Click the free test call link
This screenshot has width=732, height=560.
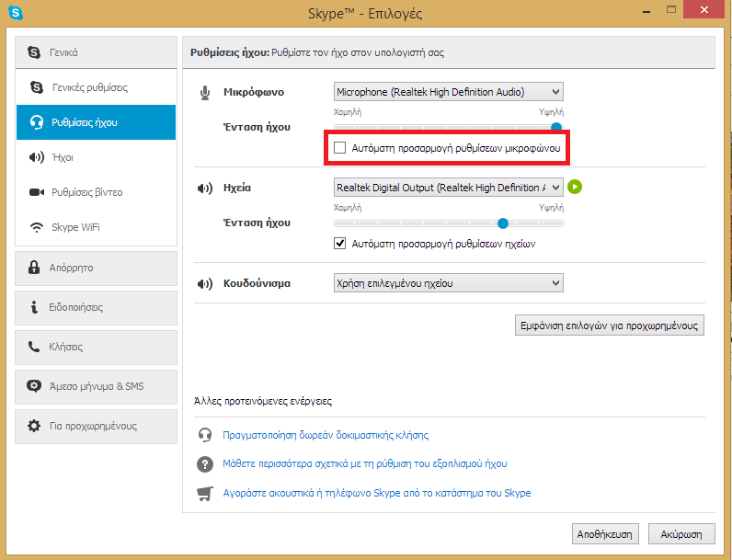326,435
